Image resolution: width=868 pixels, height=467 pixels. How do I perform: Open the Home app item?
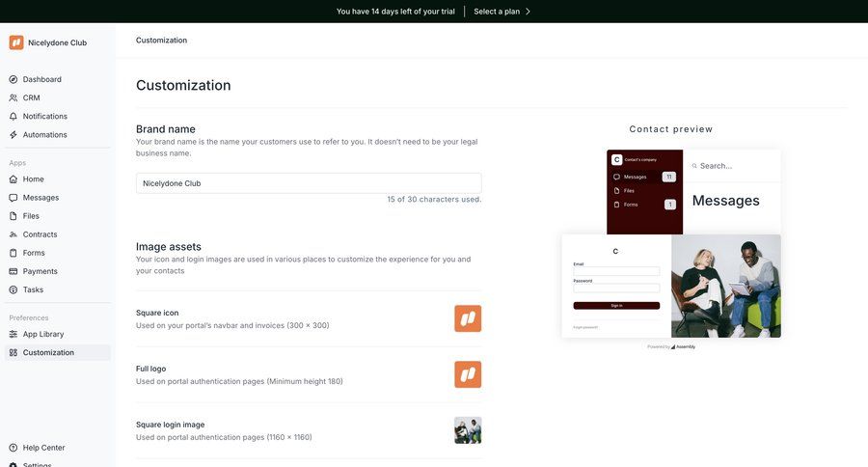[58, 179]
